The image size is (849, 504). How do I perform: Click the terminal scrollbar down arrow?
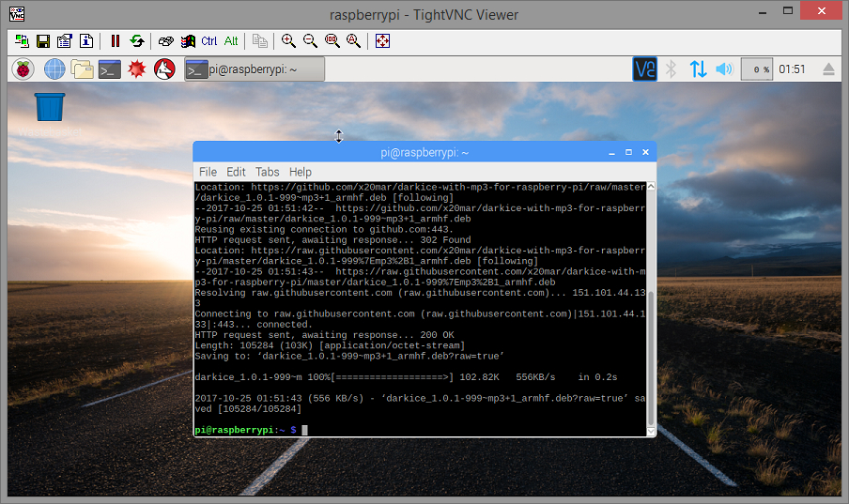pos(651,432)
